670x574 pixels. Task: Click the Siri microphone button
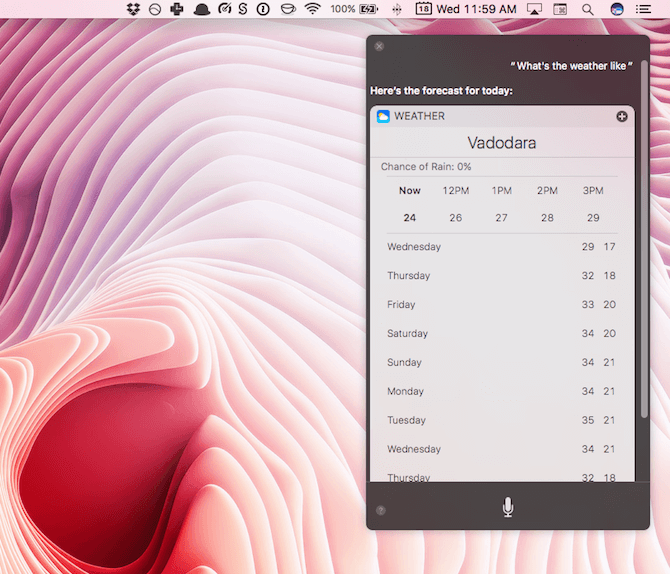coord(508,507)
